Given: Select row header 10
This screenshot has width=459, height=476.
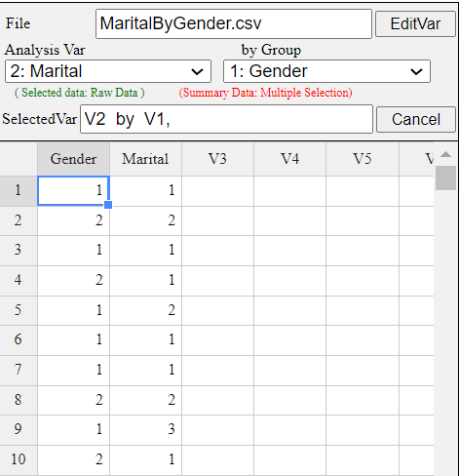Looking at the screenshot, I should click(x=19, y=459).
